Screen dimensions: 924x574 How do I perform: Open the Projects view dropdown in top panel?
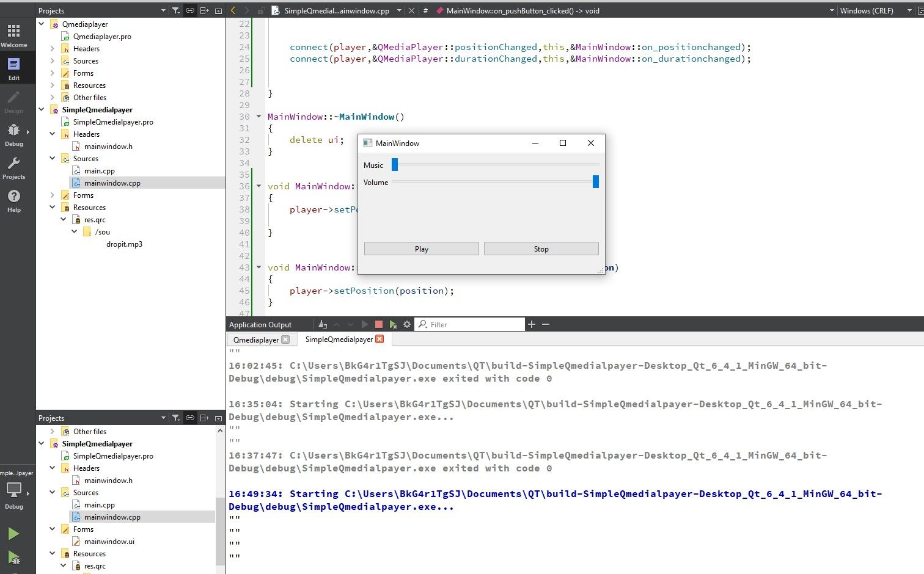click(x=163, y=10)
